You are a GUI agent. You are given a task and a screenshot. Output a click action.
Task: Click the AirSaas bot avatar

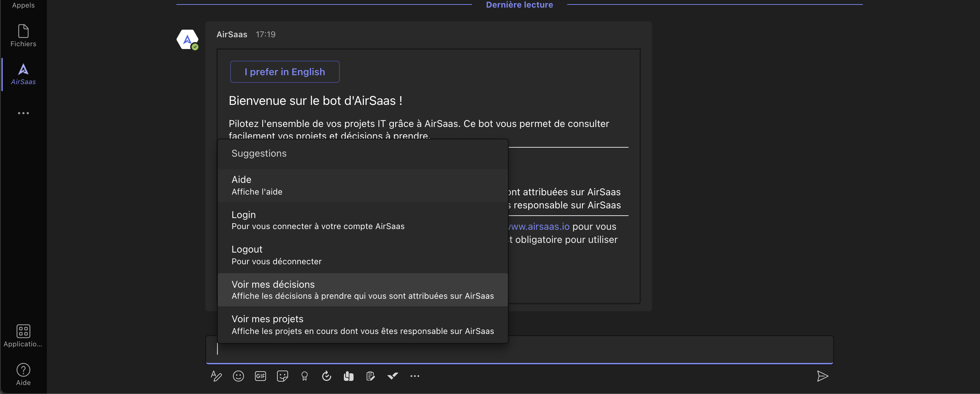pyautogui.click(x=187, y=40)
